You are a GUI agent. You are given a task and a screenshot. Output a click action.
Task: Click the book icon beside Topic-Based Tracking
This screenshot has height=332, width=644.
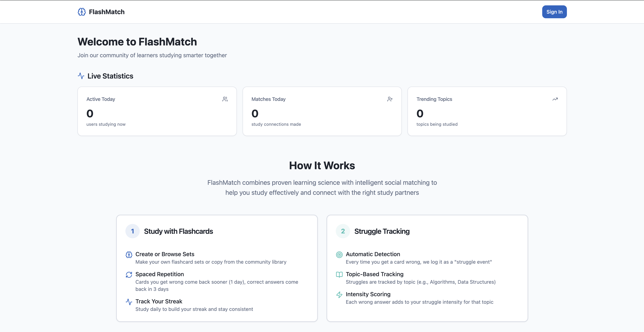point(339,275)
